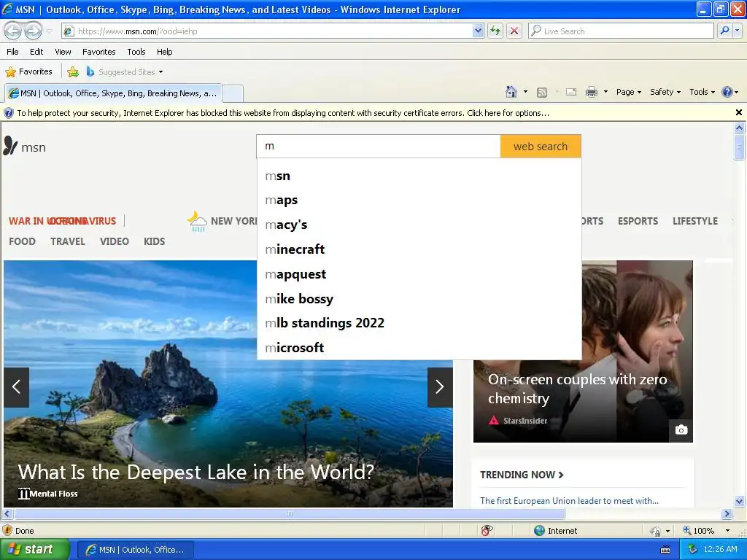
Task: Expand the address bar history dropdown
Action: [x=479, y=31]
